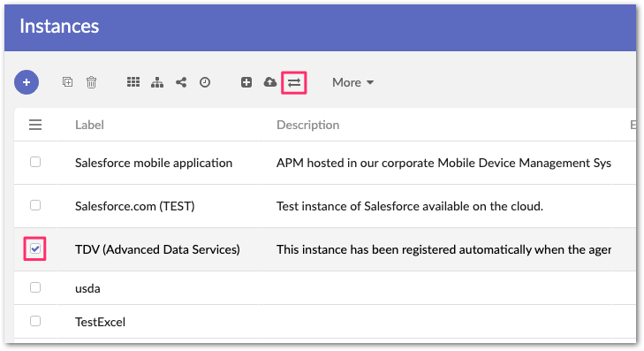Image resolution: width=644 pixels, height=351 pixels.
Task: Open the table column hamburger menu
Action: coord(35,125)
